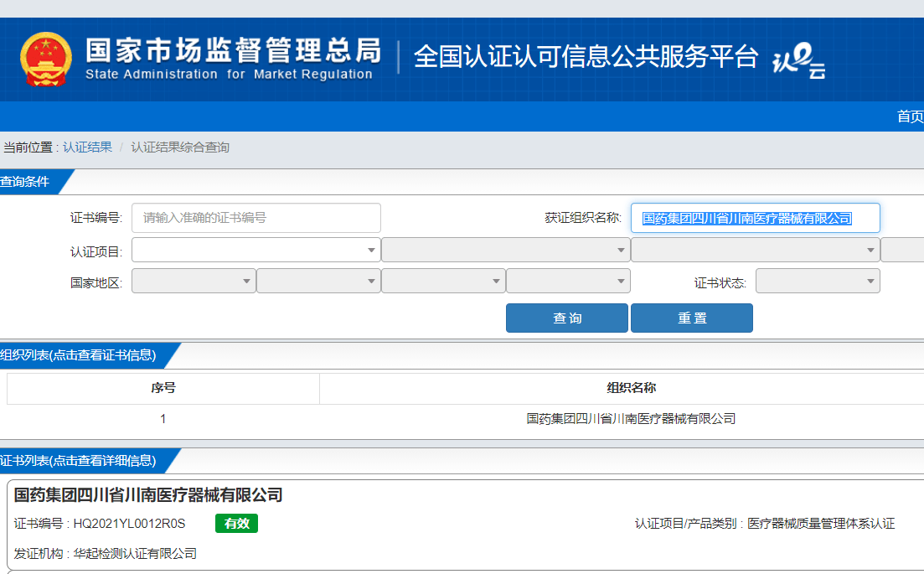Open the 证书状态 dropdown
Screen dimensions: 924x574
point(818,281)
